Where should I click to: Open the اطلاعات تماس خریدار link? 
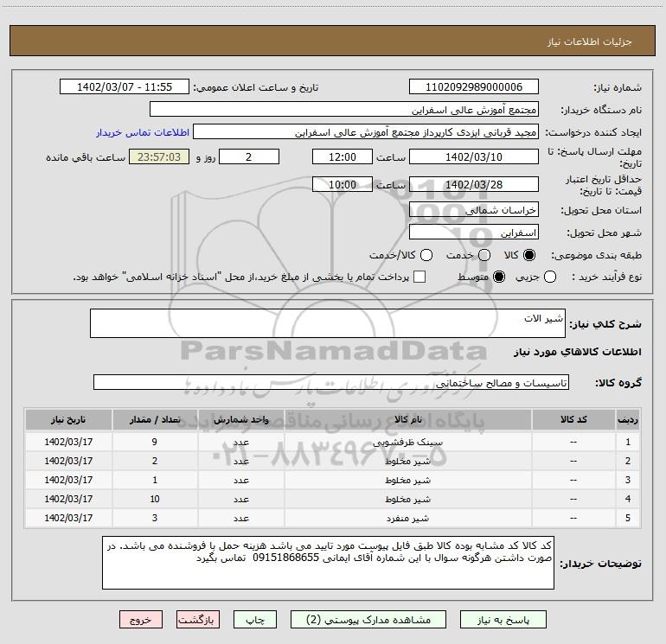[143, 132]
